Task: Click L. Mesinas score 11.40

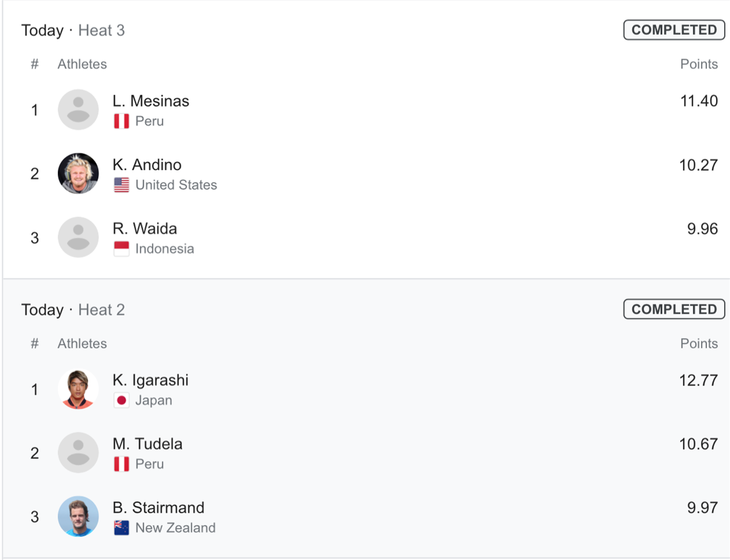Action: (x=699, y=101)
